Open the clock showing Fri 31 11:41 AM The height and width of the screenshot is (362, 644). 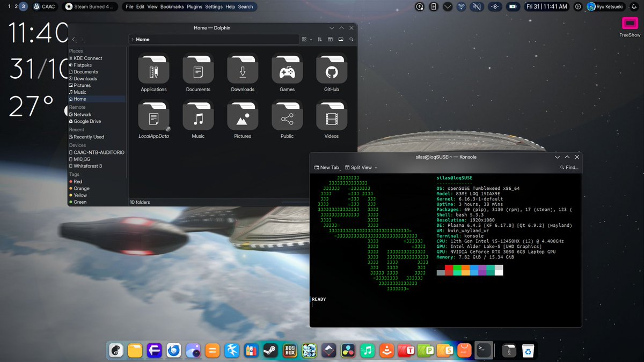point(547,6)
